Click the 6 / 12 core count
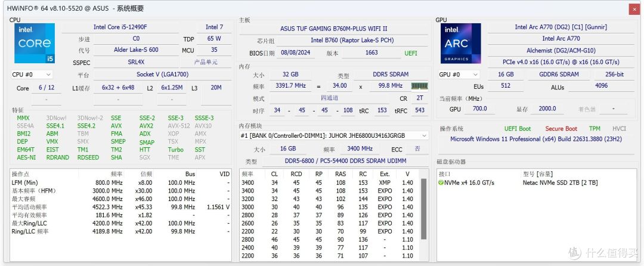The width and height of the screenshot is (644, 266). 47,88
